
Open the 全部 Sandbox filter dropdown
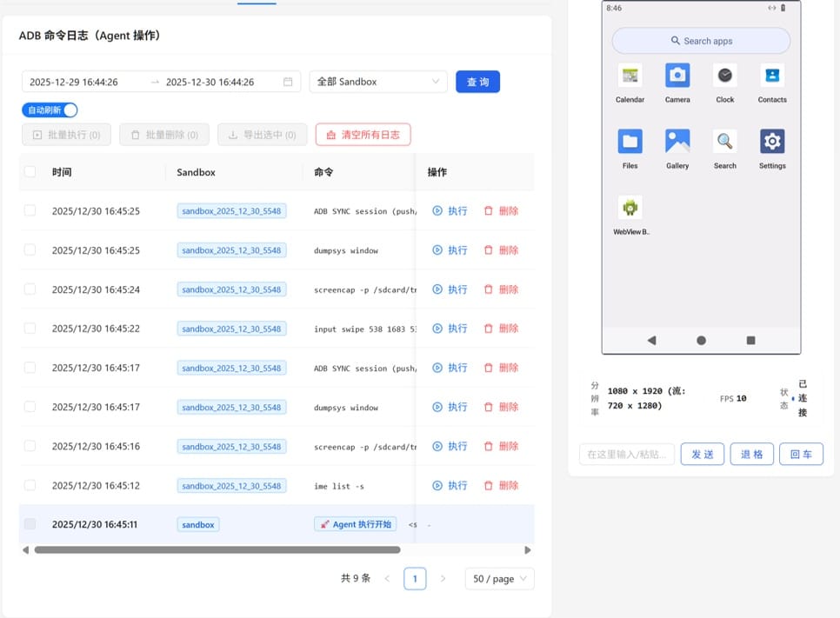(377, 81)
